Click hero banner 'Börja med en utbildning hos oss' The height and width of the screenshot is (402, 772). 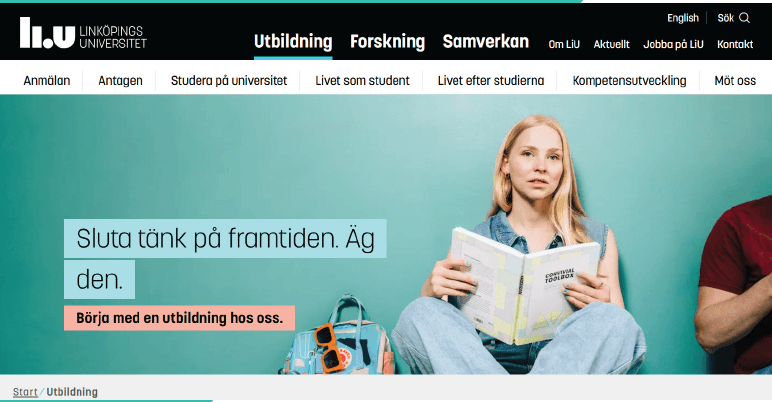tap(179, 318)
